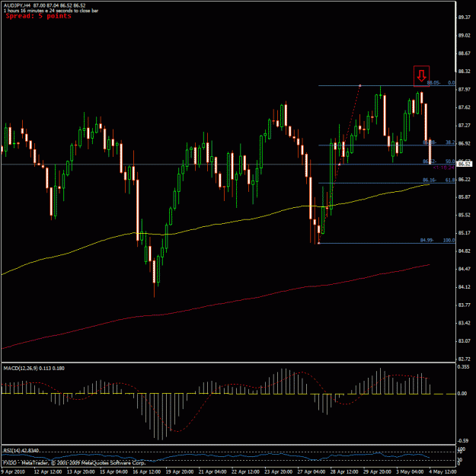The image size is (476, 476).
Task: Click the 88.32 price axis value
Action: 464,72
